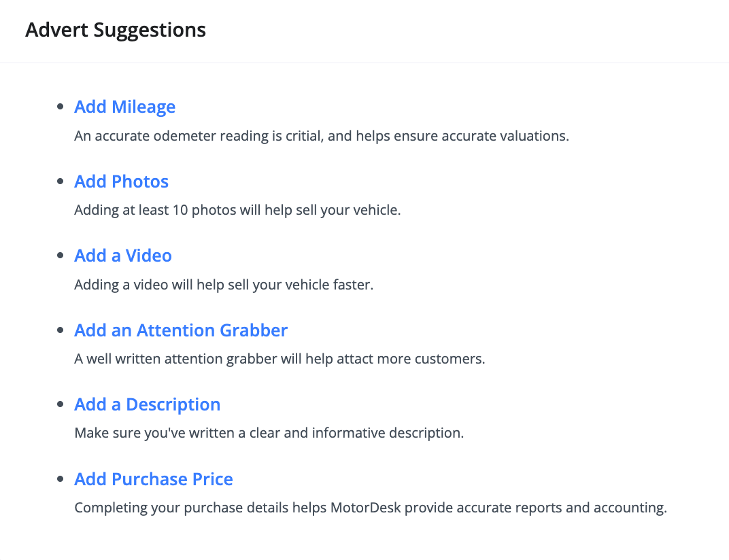The image size is (729, 560).
Task: Open the Add a Description link
Action: tap(148, 405)
